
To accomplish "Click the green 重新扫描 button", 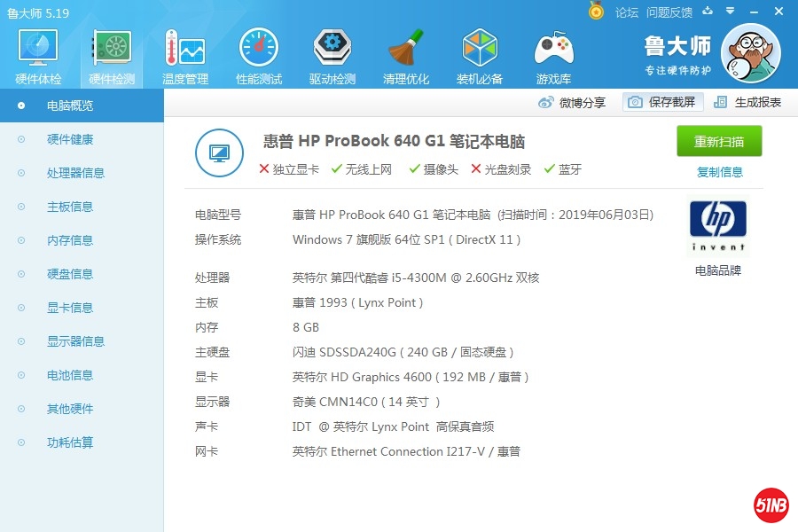I will click(x=719, y=142).
